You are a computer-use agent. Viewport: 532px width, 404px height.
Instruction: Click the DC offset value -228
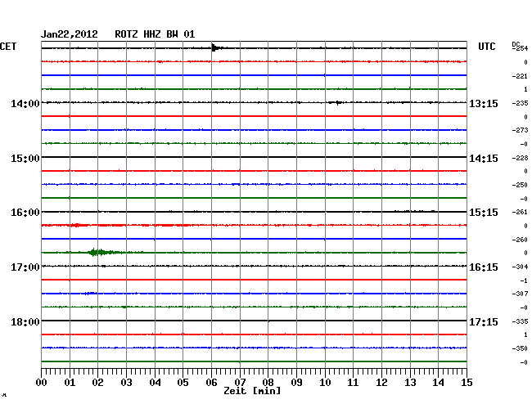pyautogui.click(x=520, y=158)
